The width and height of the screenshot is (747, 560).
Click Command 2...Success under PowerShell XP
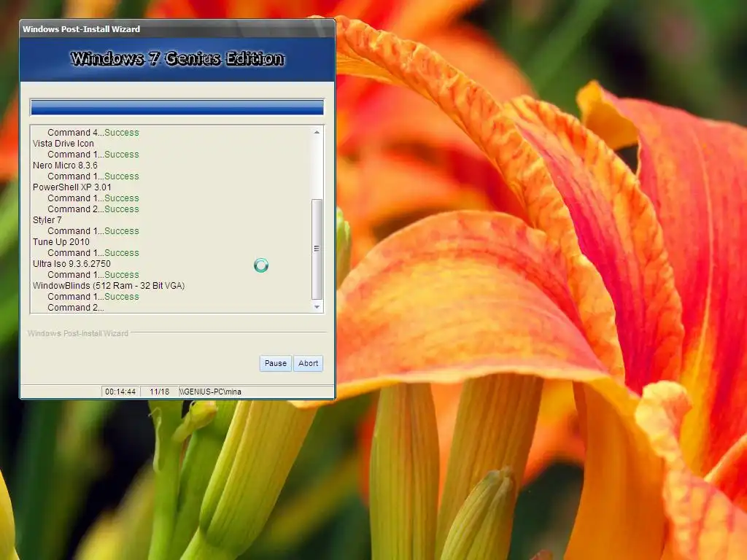[x=93, y=209]
